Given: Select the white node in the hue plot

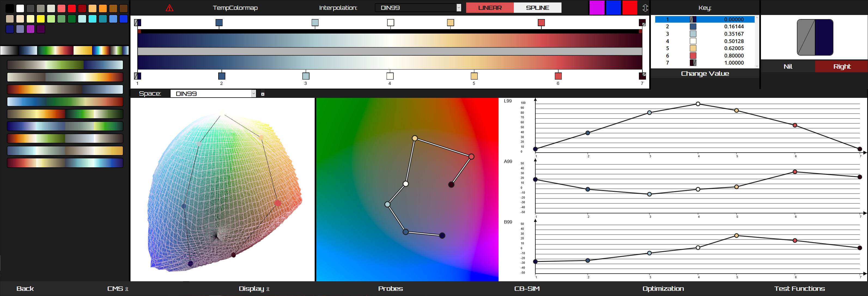Looking at the screenshot, I should pos(406,184).
